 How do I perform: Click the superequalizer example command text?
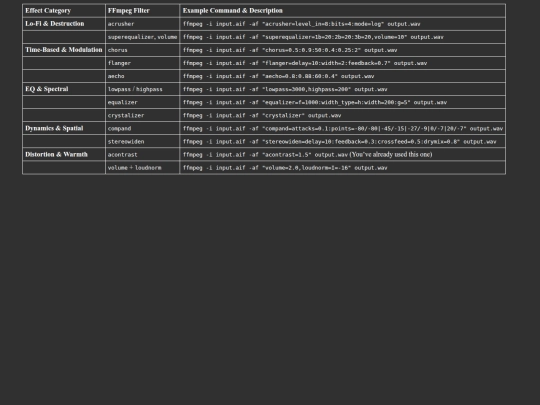tap(313, 37)
